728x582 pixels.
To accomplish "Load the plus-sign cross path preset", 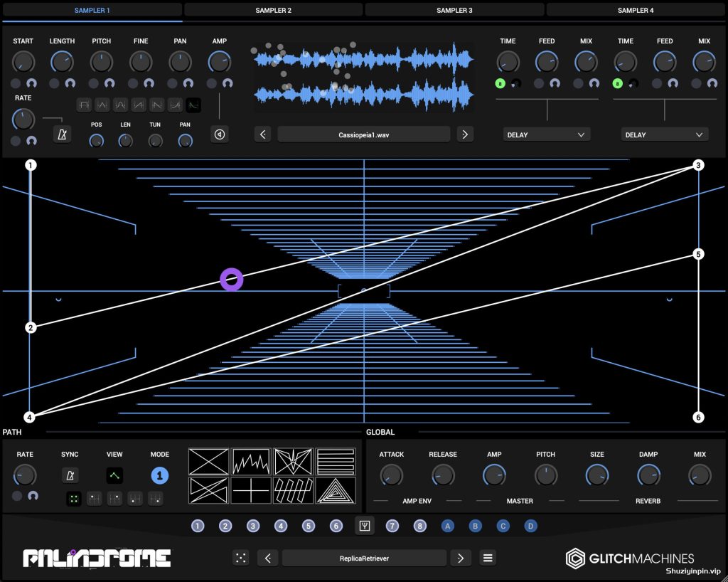I will coord(251,490).
